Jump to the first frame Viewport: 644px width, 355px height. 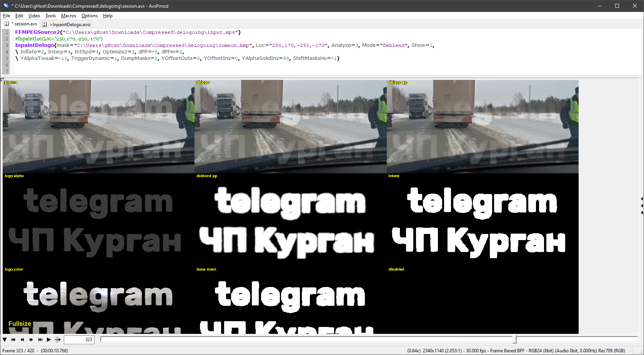[13, 340]
